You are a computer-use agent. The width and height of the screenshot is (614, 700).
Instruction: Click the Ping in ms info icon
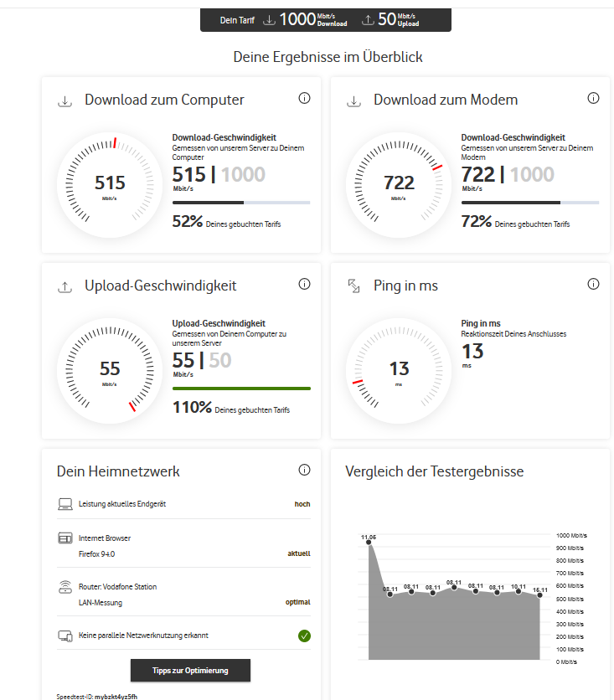593,285
